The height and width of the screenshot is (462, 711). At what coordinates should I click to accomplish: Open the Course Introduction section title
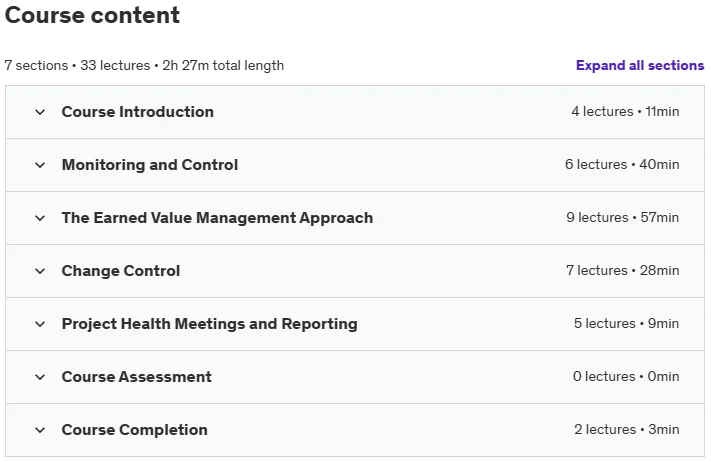(137, 112)
